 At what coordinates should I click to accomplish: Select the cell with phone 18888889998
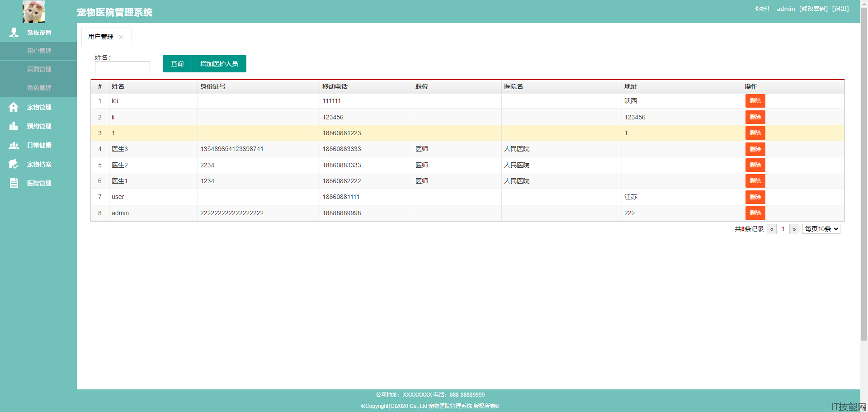coord(366,213)
